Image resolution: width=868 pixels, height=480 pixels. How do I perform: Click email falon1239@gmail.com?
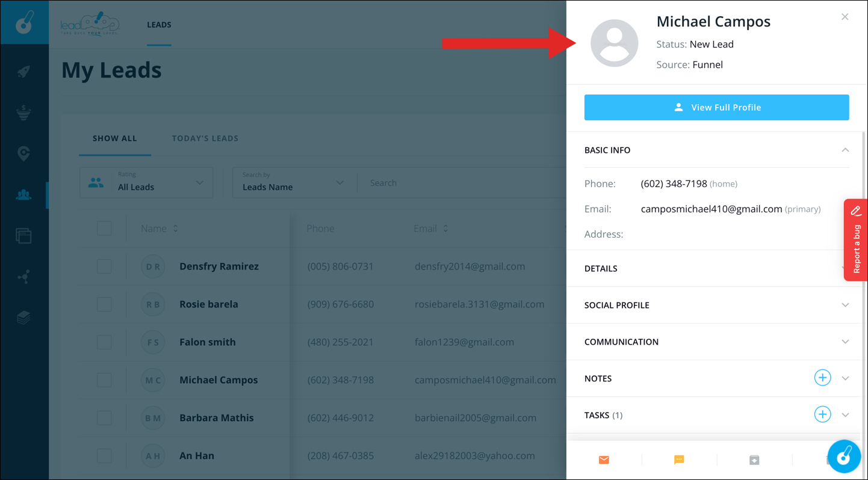464,342
